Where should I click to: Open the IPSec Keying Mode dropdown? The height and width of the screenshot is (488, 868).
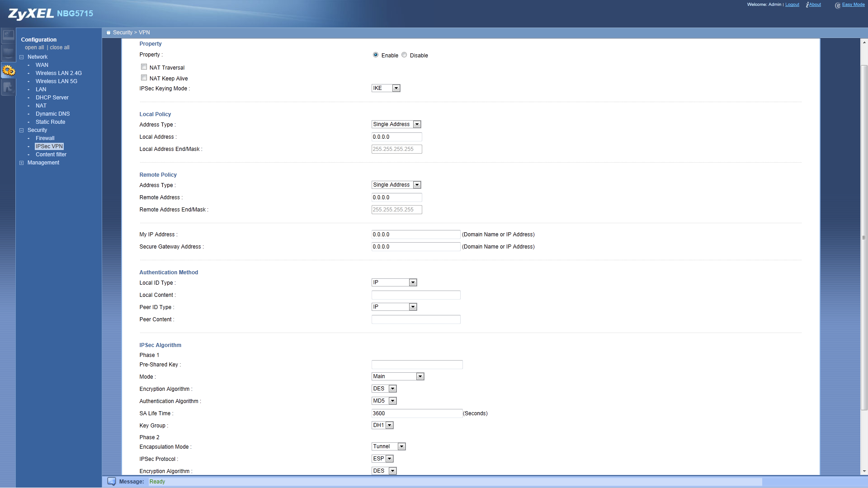[386, 88]
